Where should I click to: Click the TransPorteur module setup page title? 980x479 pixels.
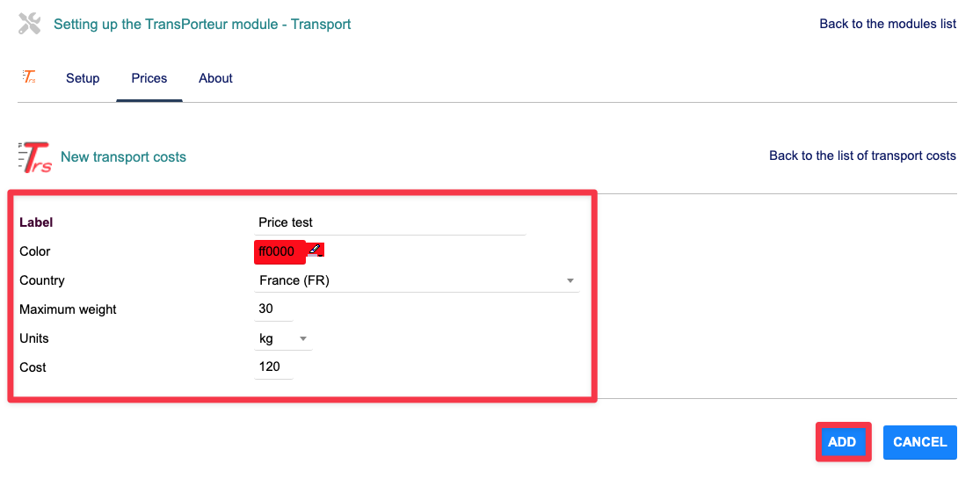tap(202, 24)
